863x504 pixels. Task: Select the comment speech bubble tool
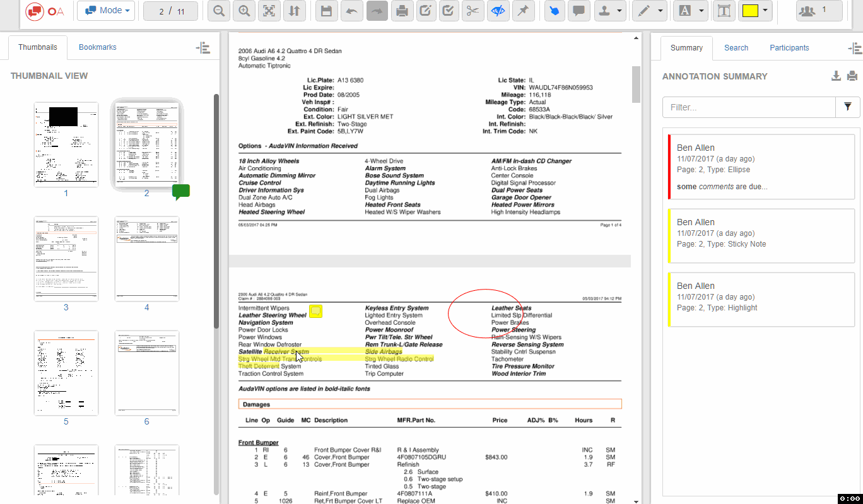click(579, 11)
